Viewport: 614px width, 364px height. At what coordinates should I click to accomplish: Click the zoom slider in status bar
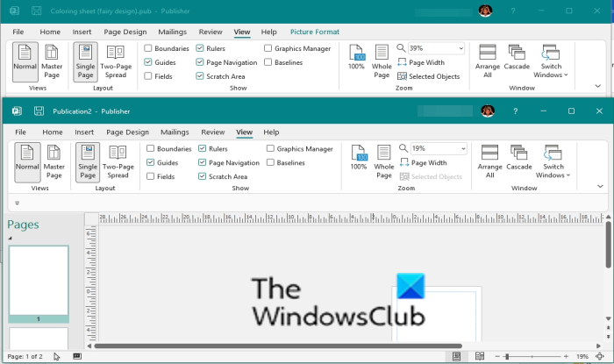click(x=532, y=357)
